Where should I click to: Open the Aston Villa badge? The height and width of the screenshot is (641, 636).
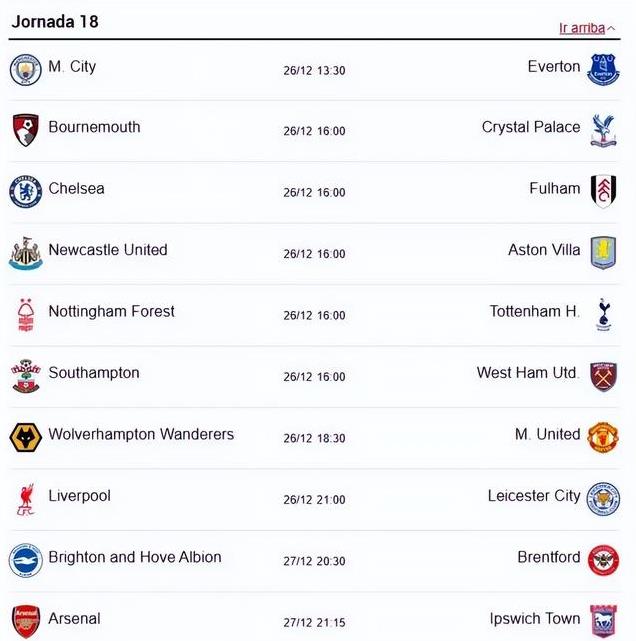pyautogui.click(x=603, y=253)
